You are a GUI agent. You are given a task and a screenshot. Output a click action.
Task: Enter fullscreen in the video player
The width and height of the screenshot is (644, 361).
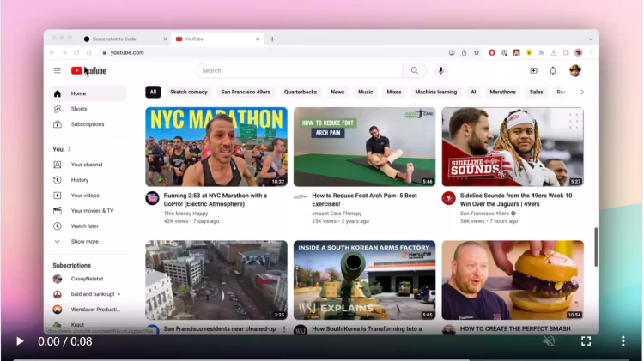(586, 341)
